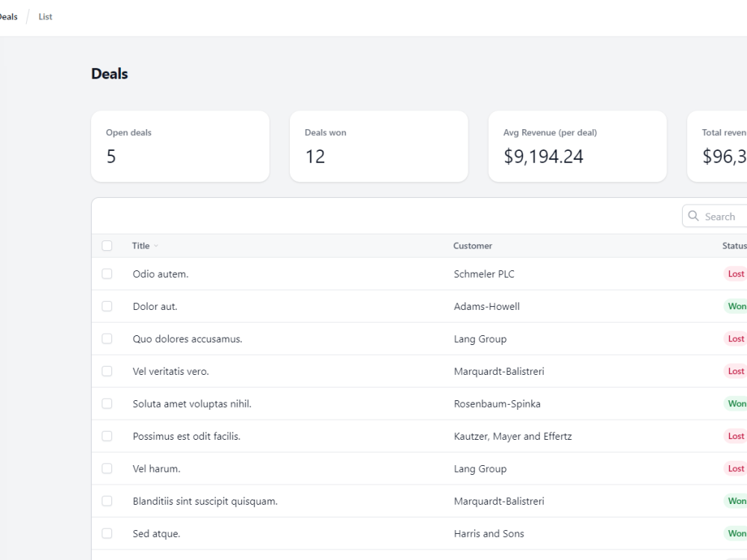Click the List breadcrumb item

click(x=45, y=16)
